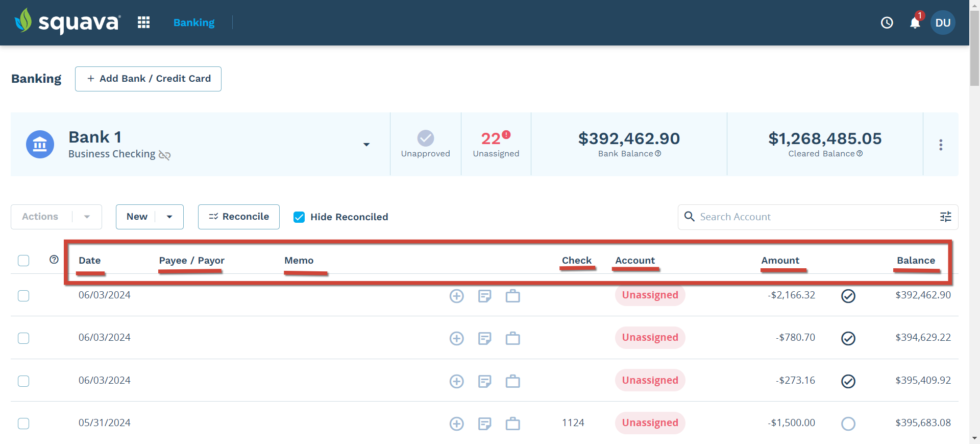
Task: Toggle cleared status for the -$780.70 transaction
Action: 848,338
